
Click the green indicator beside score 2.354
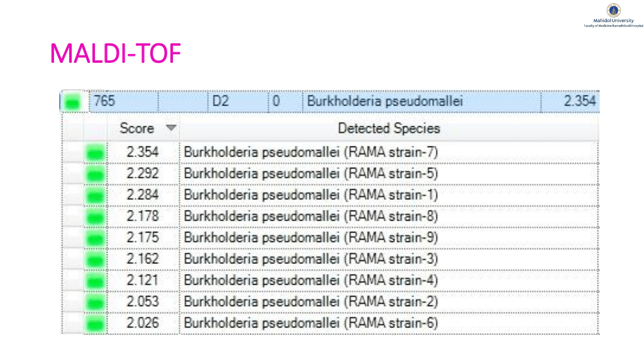tap(95, 152)
